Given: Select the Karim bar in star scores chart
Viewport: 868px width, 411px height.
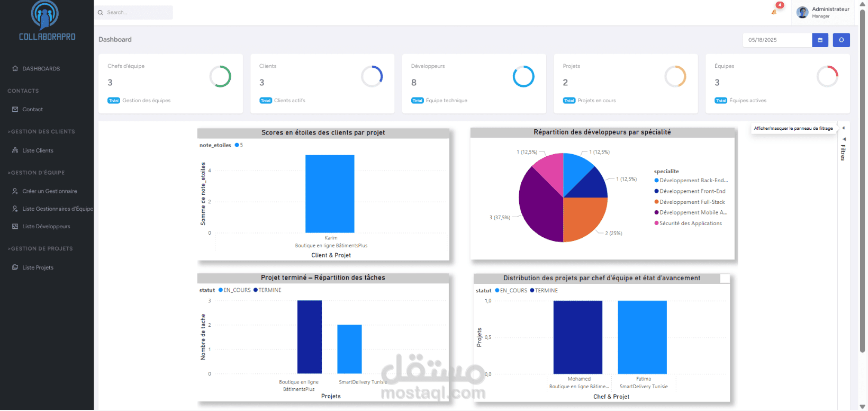Looking at the screenshot, I should 330,194.
